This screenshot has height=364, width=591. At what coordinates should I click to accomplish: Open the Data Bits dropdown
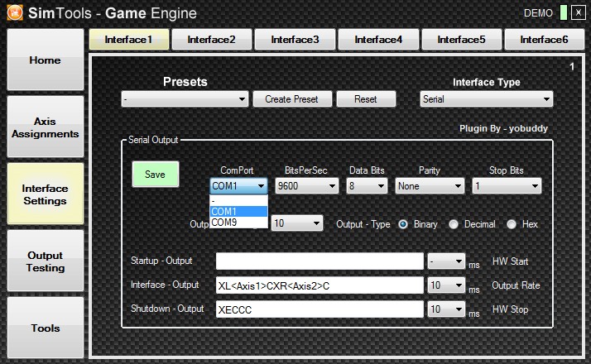(x=367, y=186)
